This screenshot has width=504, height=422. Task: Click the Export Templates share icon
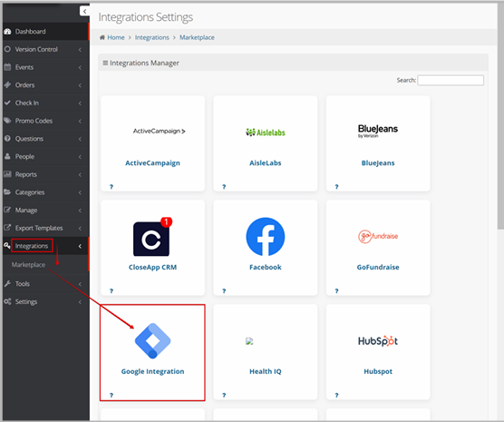7,228
